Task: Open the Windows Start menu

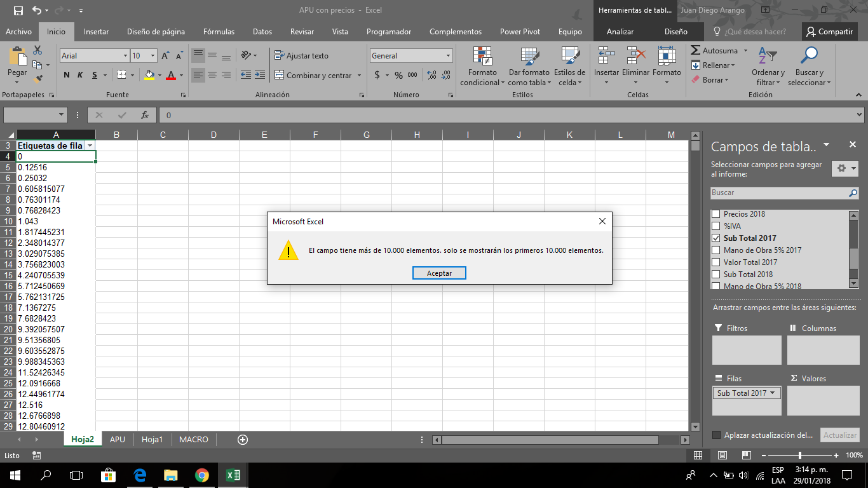Action: pos(15,475)
